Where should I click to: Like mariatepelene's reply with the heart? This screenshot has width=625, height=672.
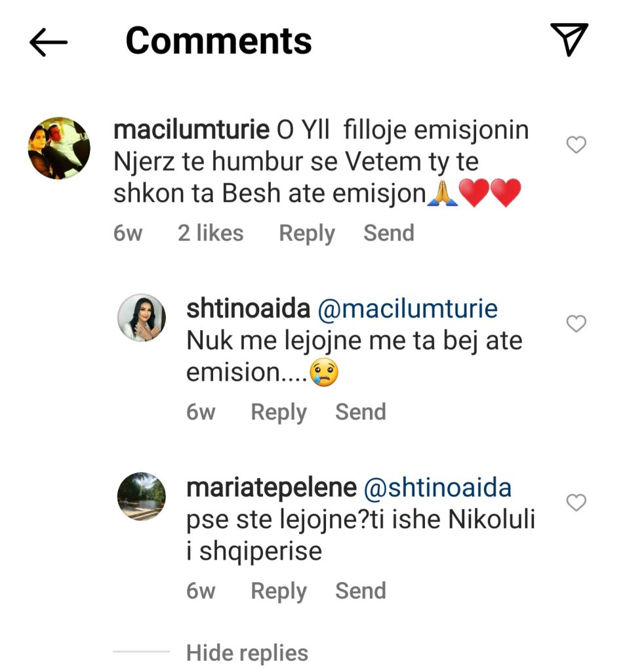pos(576,503)
